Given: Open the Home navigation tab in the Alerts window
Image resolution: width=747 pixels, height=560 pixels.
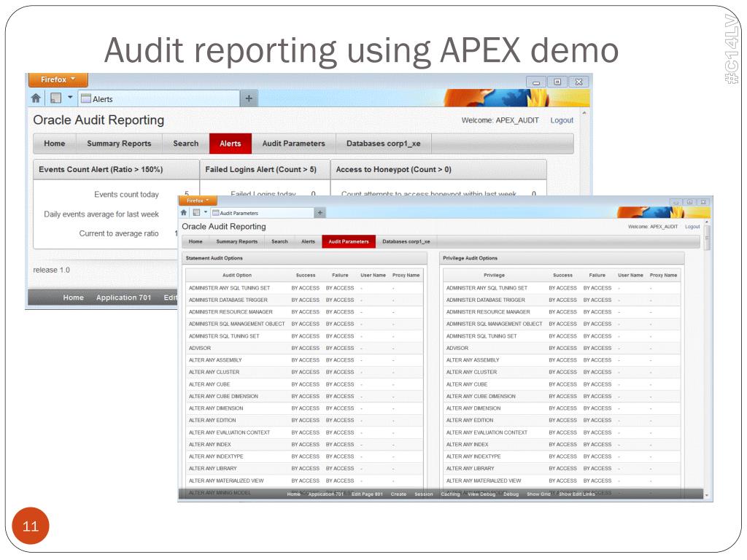Looking at the screenshot, I should 54,144.
